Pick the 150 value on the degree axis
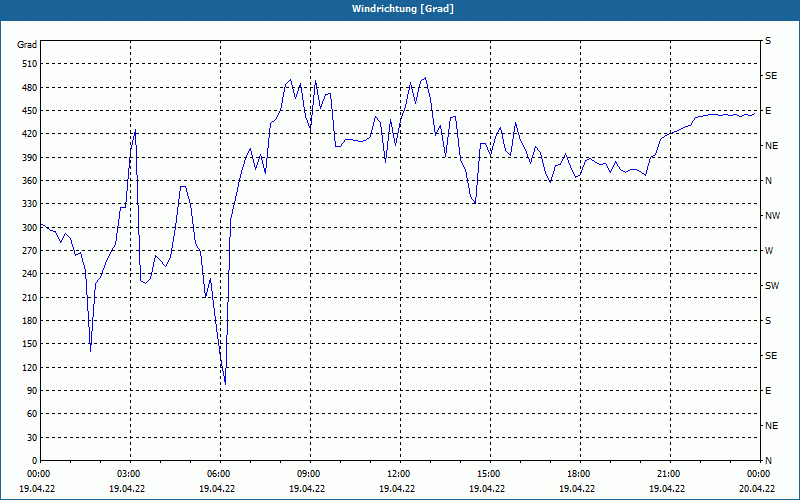The image size is (800, 500). [x=30, y=344]
